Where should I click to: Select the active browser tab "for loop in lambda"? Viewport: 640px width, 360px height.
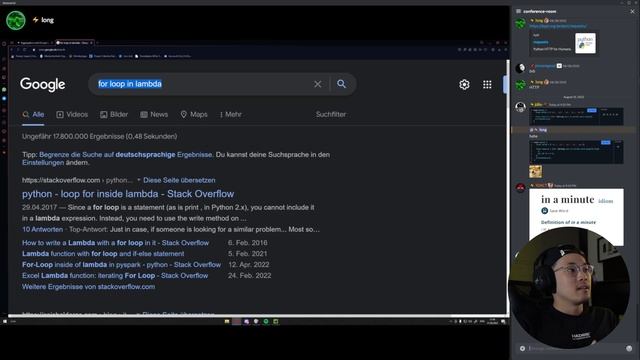75,42
